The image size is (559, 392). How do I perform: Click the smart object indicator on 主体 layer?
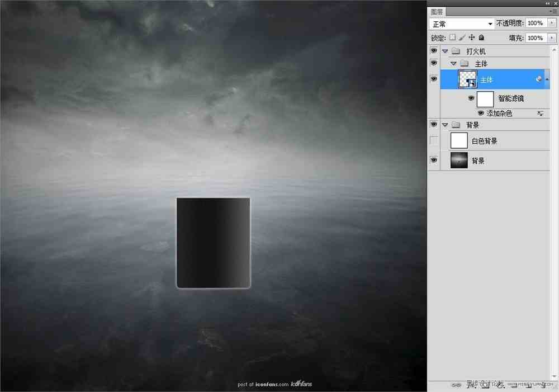point(539,78)
